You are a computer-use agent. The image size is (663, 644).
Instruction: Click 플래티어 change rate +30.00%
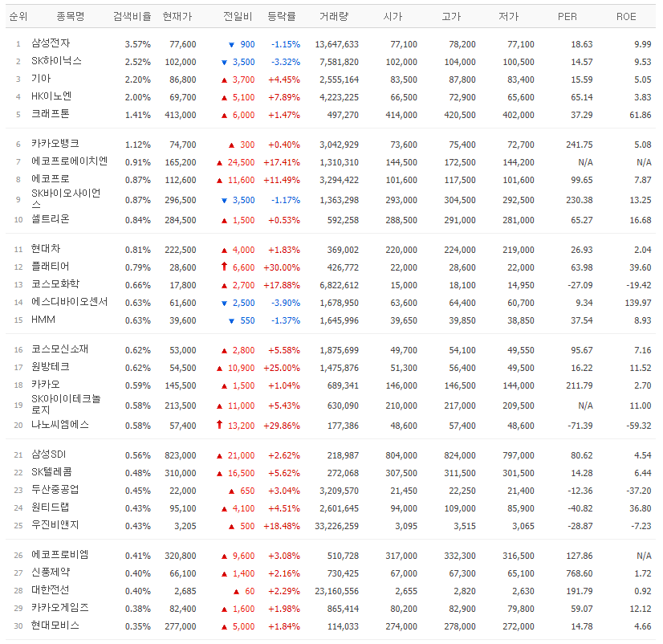click(282, 267)
